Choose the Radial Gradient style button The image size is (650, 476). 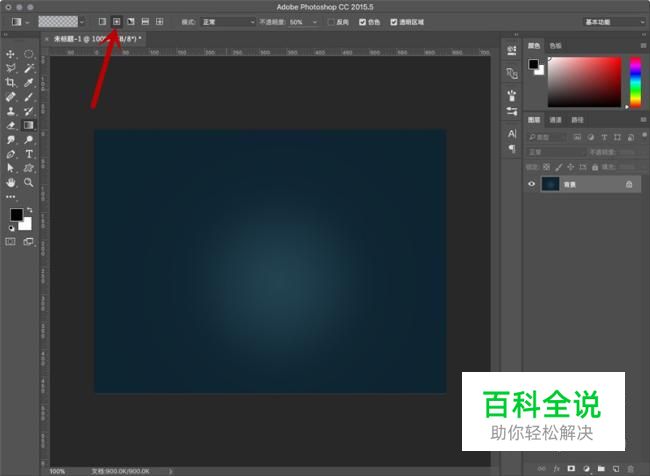click(117, 22)
